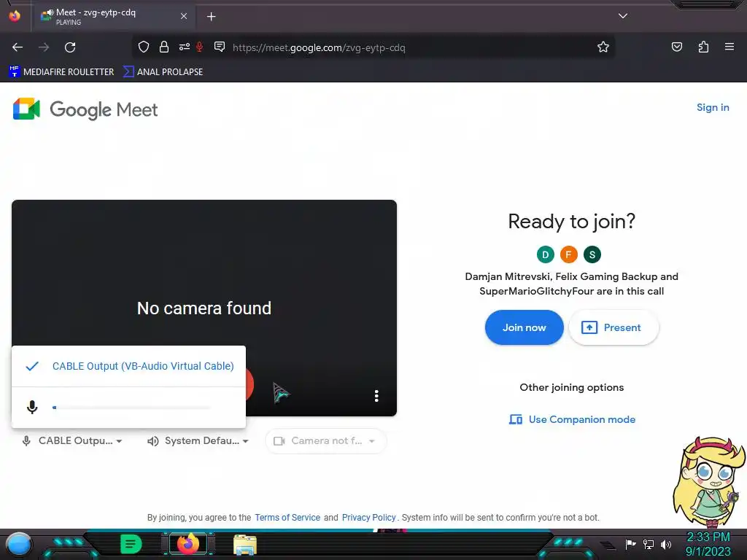Click the red microphone permission indicator
Image resolution: width=747 pixels, height=560 pixels.
200,47
